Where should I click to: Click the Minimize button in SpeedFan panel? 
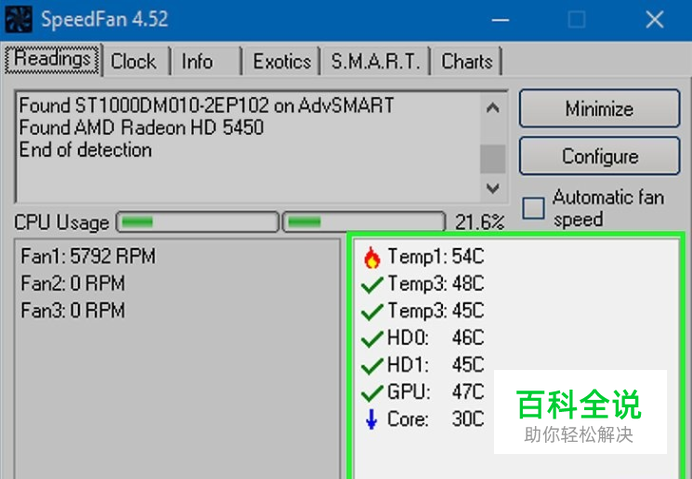point(599,109)
